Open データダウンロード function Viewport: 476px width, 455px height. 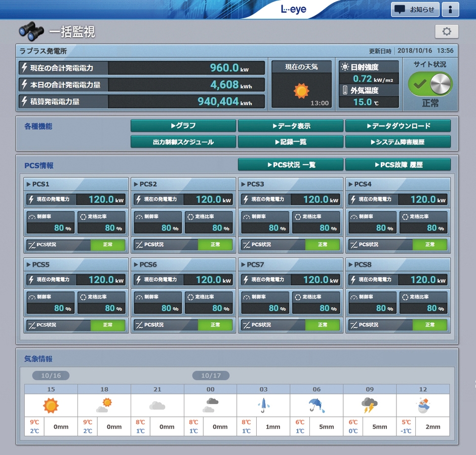pyautogui.click(x=398, y=126)
